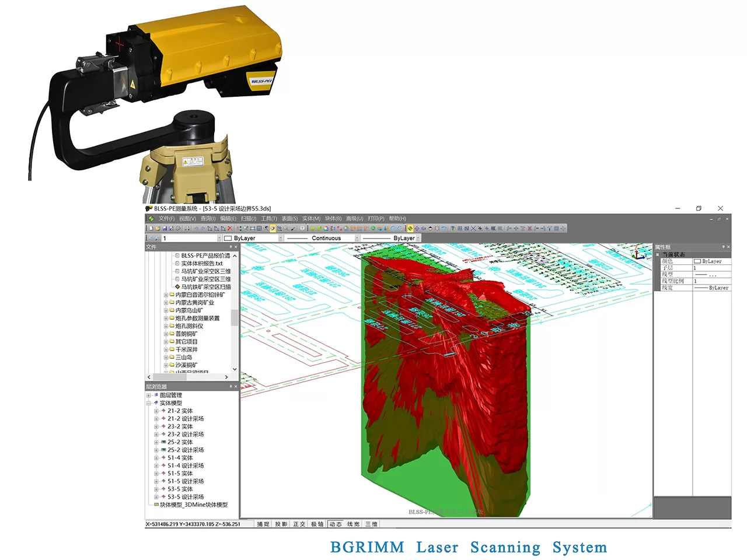Viewport: 747px width, 560px height.
Task: Click the file panel vertical scrollbar down arrow
Action: (235, 369)
